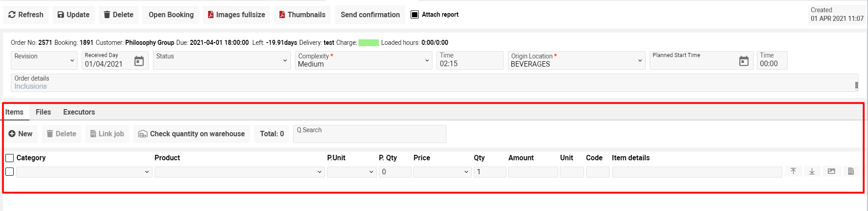This screenshot has height=211, width=868.
Task: Export Thumbnails PDF
Action: 302,14
